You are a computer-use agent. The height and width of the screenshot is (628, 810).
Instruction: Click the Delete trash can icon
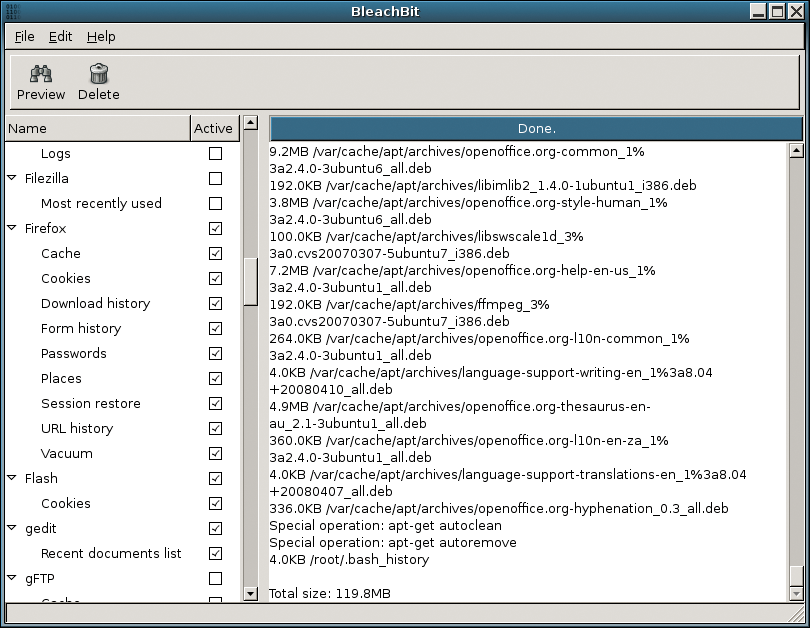99,74
